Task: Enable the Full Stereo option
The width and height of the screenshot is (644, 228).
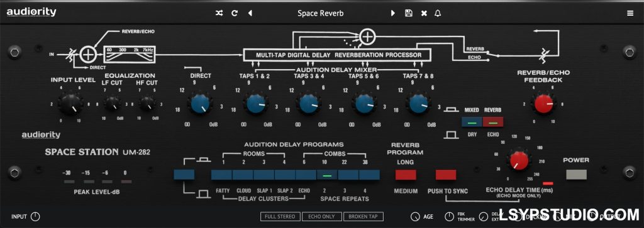Action: pyautogui.click(x=280, y=217)
